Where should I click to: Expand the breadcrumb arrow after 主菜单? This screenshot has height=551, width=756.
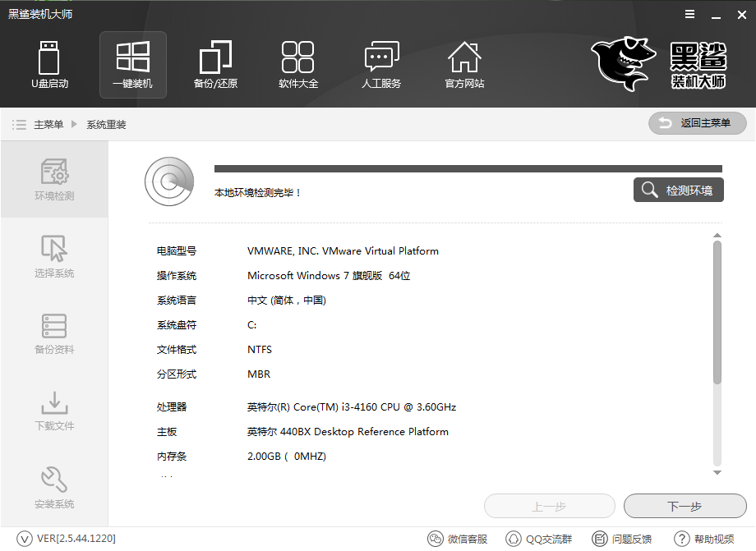coord(72,124)
